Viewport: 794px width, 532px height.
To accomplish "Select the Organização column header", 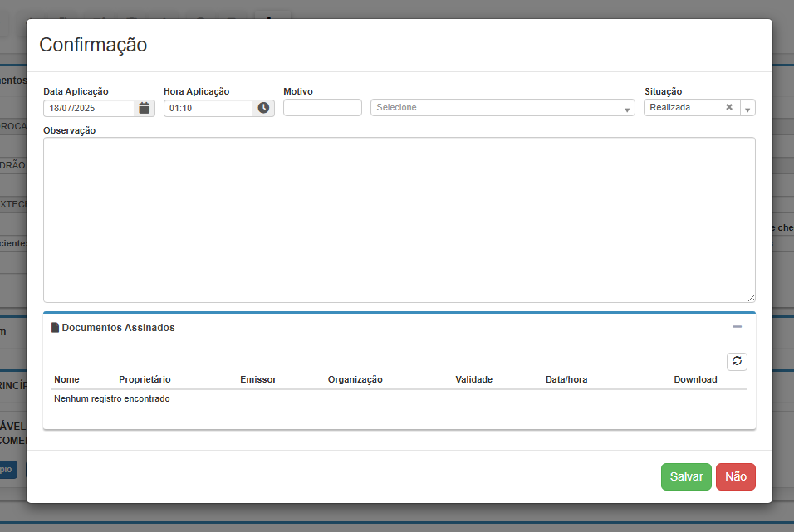I will [x=355, y=379].
